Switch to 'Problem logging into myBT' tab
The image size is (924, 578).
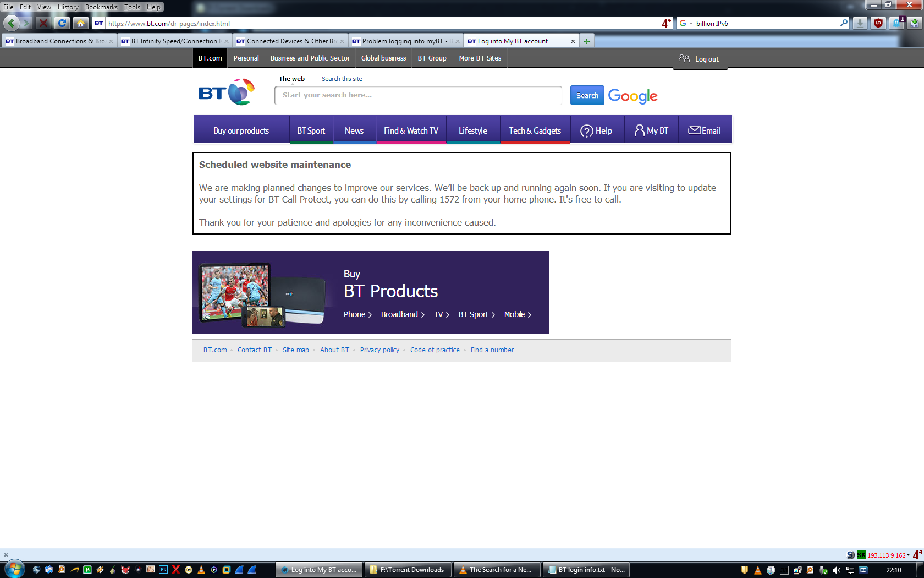(405, 41)
